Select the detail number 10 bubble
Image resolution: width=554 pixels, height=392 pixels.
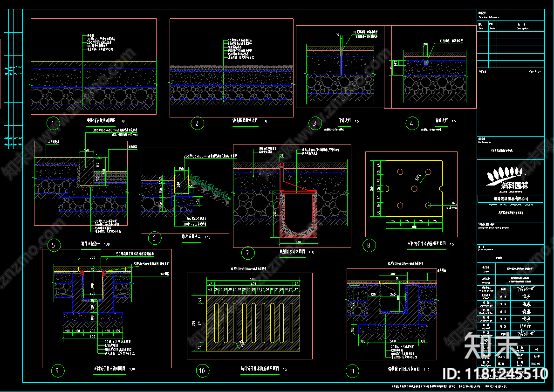click(x=202, y=371)
